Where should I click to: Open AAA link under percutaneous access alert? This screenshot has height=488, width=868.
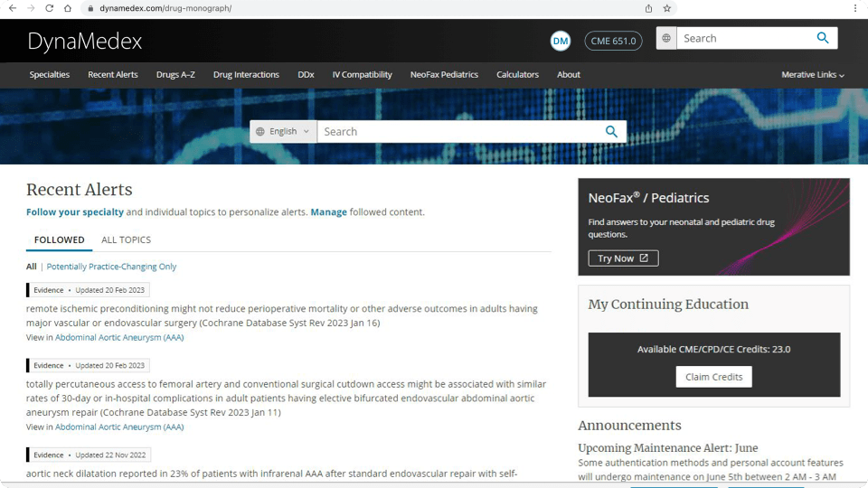coord(119,427)
